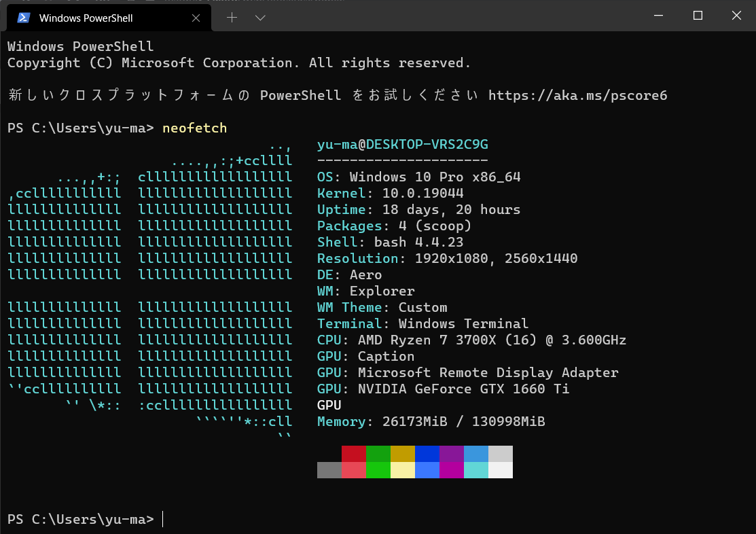Click the 'WM Theme: Custom' line

(x=382, y=307)
